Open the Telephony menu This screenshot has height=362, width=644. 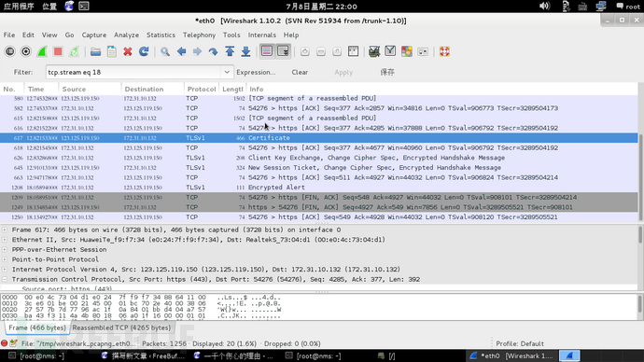199,35
